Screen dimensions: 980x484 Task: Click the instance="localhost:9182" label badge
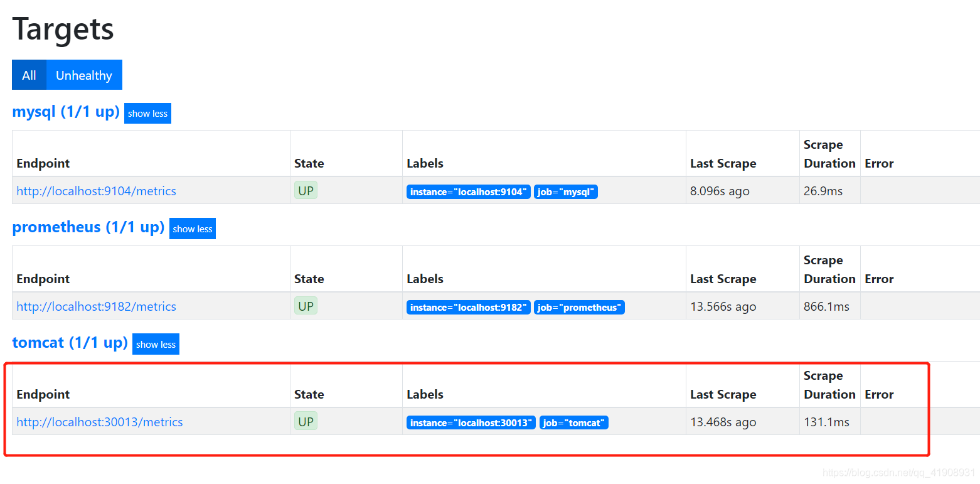coord(469,308)
